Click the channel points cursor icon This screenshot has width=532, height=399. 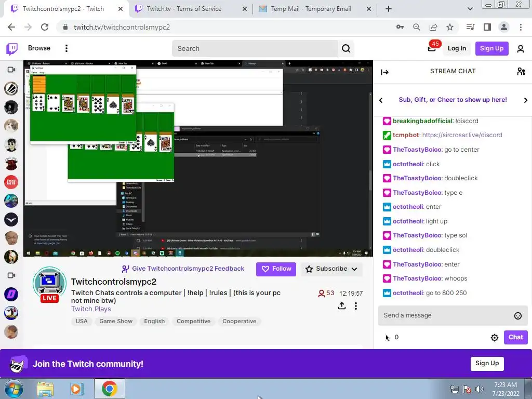(x=388, y=338)
